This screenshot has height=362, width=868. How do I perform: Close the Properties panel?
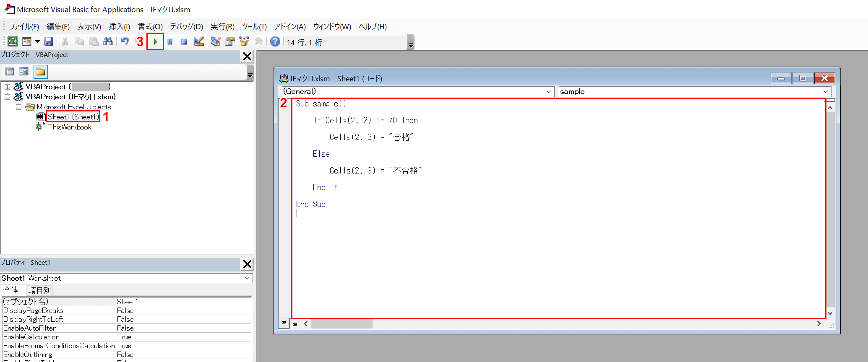(x=247, y=264)
